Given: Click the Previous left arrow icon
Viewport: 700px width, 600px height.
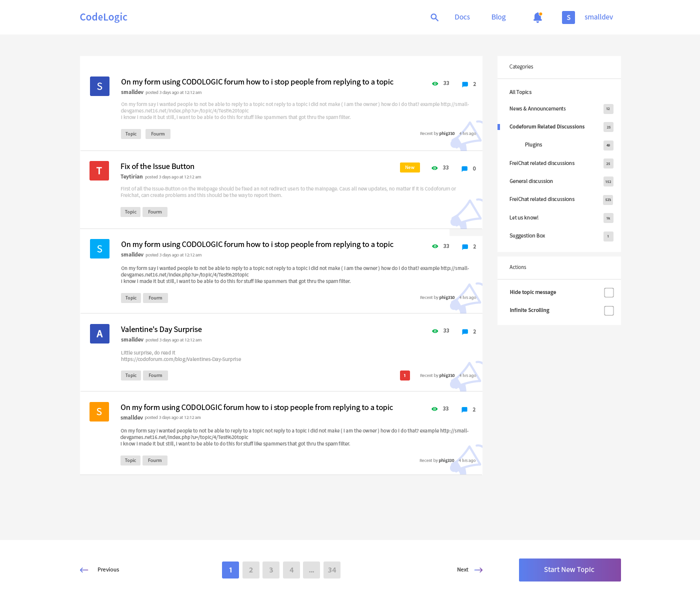Looking at the screenshot, I should click(x=84, y=570).
